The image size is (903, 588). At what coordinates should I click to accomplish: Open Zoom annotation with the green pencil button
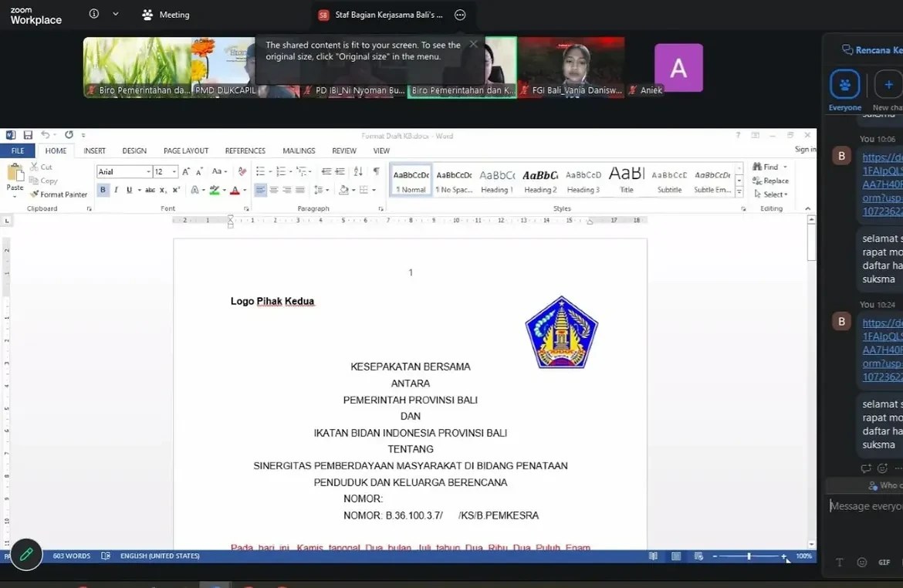pyautogui.click(x=26, y=554)
